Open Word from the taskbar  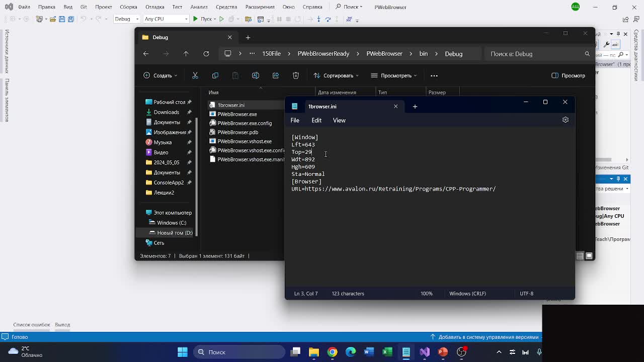(369, 352)
